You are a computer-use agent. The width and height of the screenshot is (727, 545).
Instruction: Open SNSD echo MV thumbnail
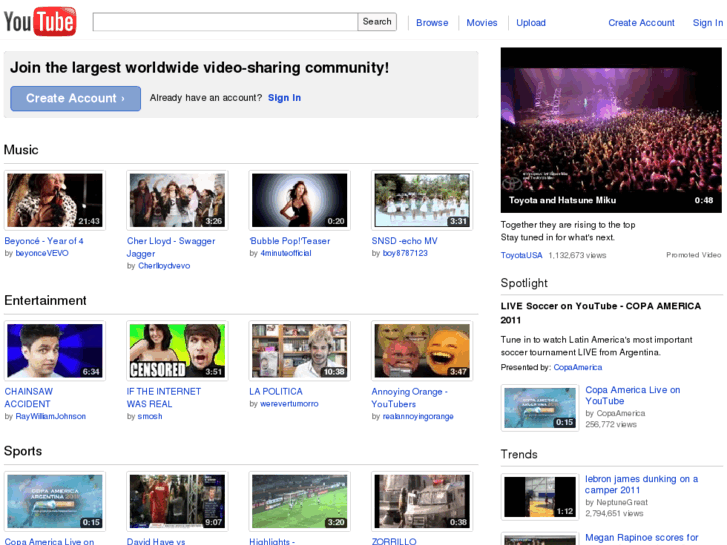pyautogui.click(x=422, y=200)
